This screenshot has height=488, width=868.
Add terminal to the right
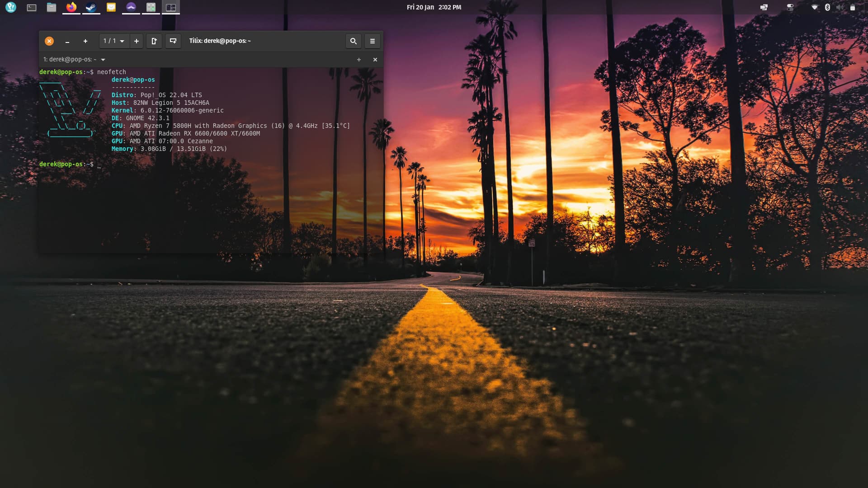click(x=154, y=41)
